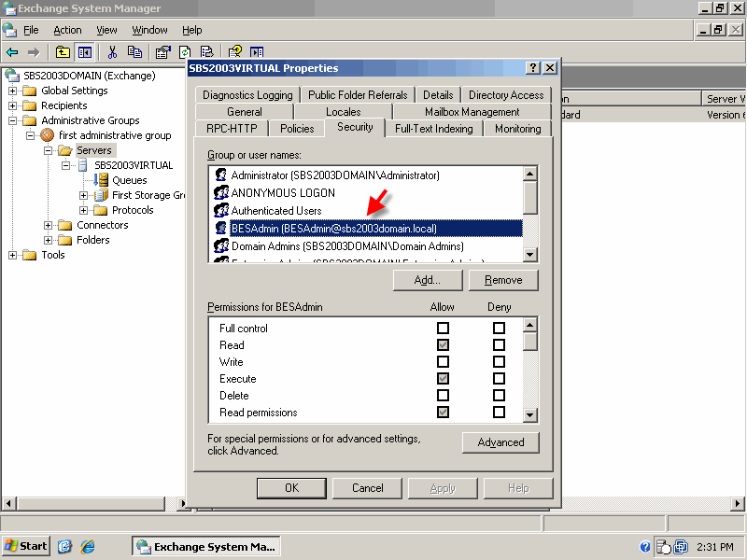This screenshot has height=560, width=747.
Task: Expand the Tools node
Action: click(x=12, y=255)
